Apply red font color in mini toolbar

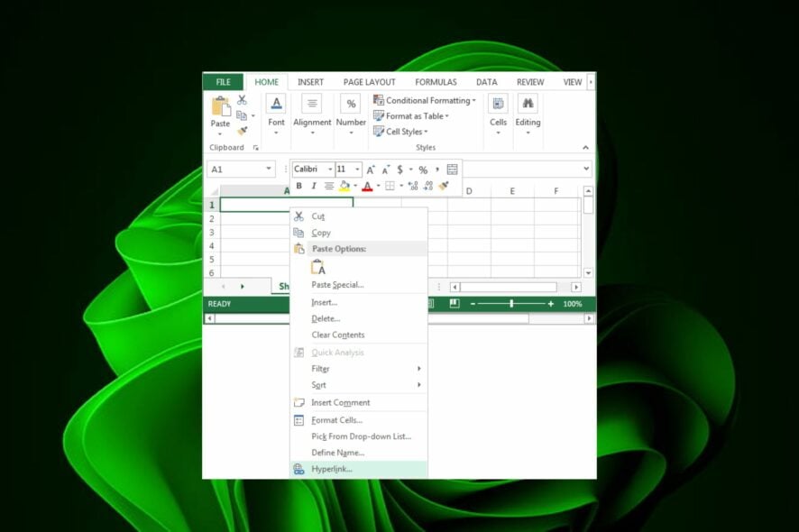click(367, 187)
